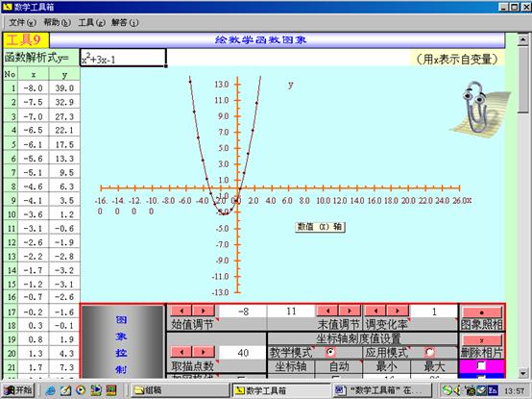Select the 教学模式 radio button
Screen dimensions: 532x399
tap(330, 352)
